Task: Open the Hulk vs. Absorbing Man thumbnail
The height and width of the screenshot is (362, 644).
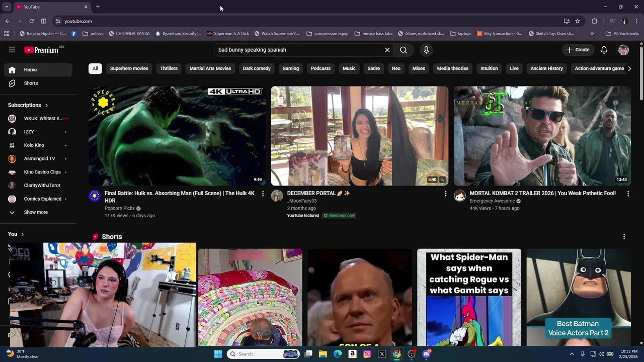Action: point(177,136)
